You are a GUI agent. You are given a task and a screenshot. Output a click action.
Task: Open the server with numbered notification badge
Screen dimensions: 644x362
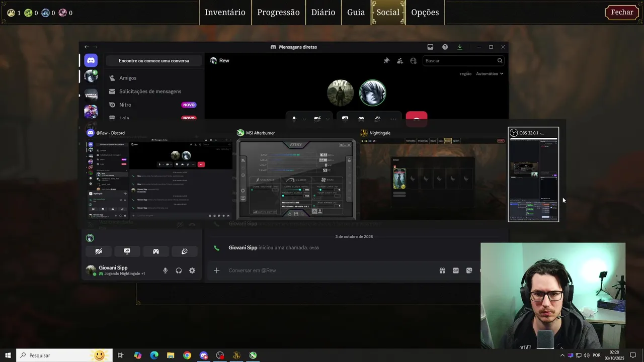91,76
